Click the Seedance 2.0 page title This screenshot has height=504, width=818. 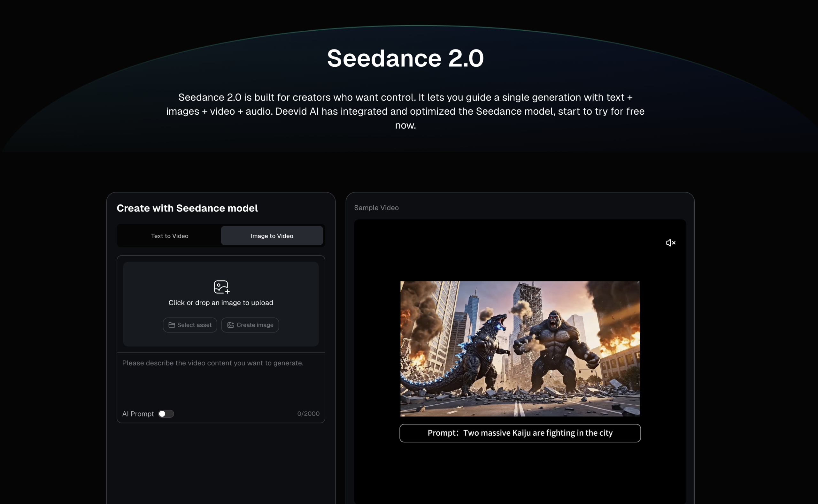pos(405,58)
